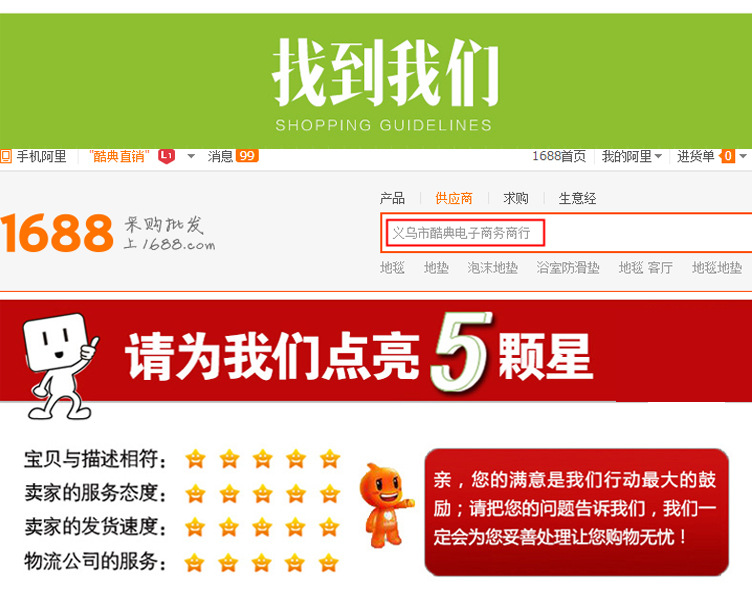Open the 消息 99 notification badge

tap(247, 156)
